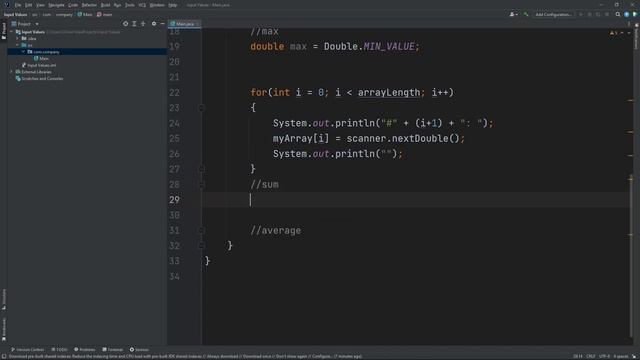The height and width of the screenshot is (360, 640).
Task: Click the Build project hammer icon
Action: click(526, 15)
